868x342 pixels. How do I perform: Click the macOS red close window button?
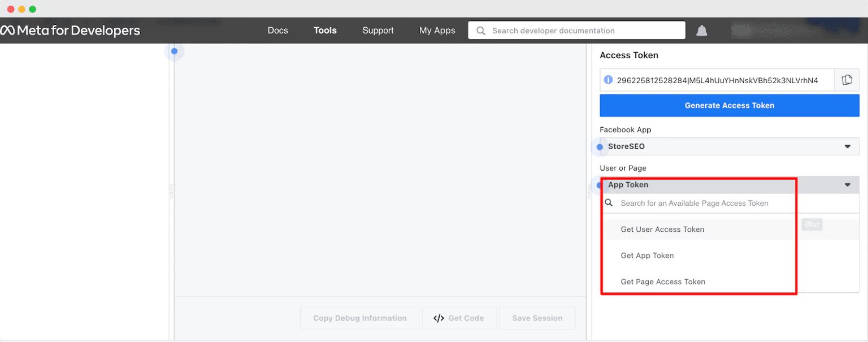(11, 9)
